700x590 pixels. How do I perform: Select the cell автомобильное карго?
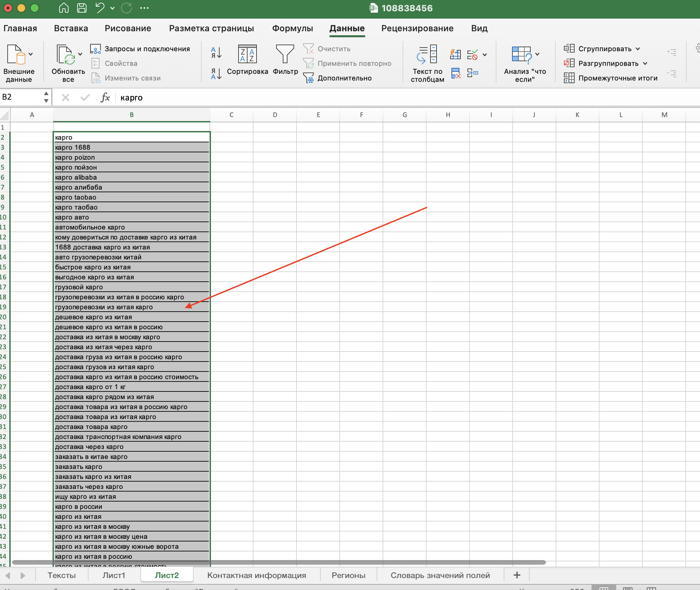click(131, 227)
